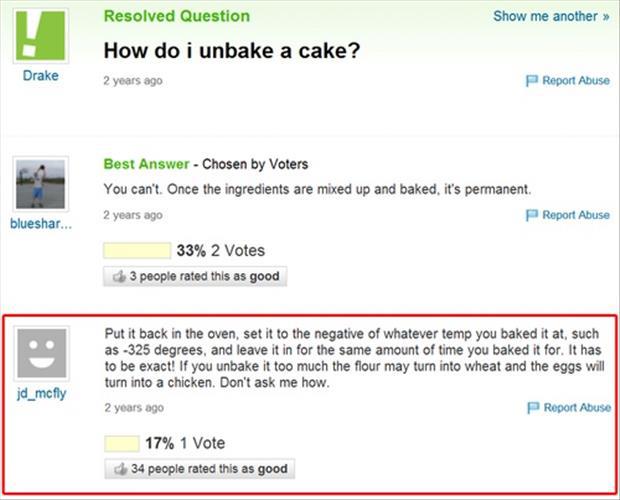The image size is (620, 500).
Task: Open the blueshar... username link
Action: pos(41,223)
